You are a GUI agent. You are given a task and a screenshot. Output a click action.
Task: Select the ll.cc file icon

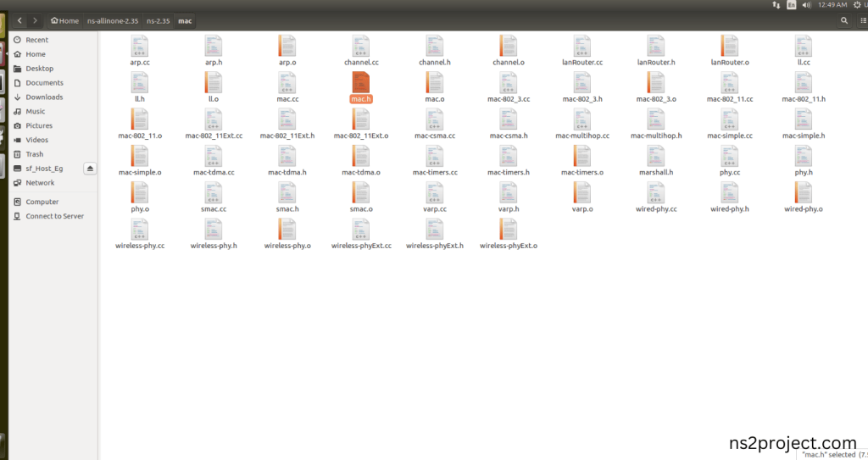(804, 46)
